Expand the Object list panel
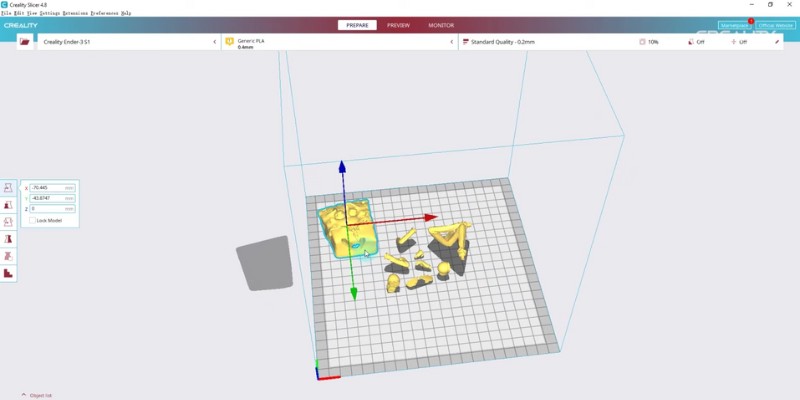 (x=37, y=395)
